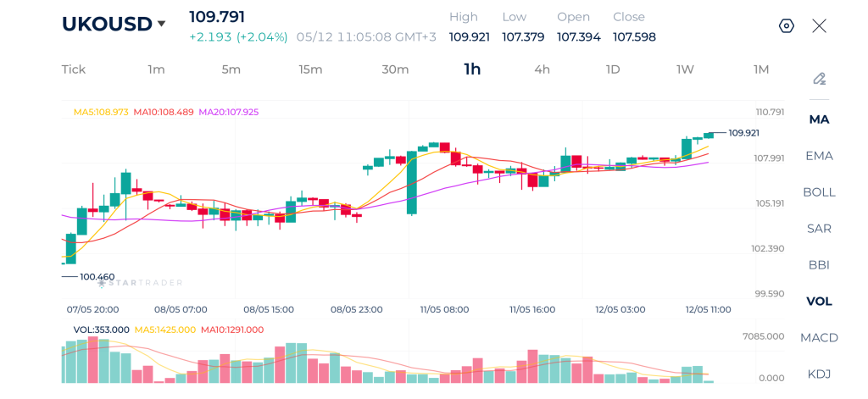Choose the 1W timeframe

click(685, 69)
